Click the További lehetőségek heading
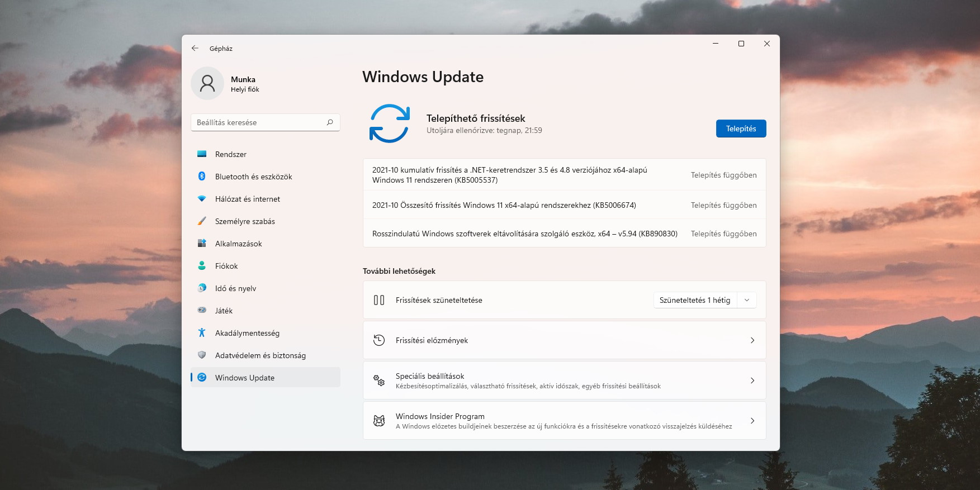 click(x=399, y=271)
